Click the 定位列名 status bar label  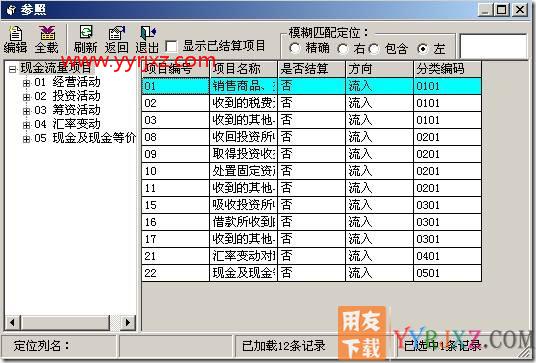41,346
